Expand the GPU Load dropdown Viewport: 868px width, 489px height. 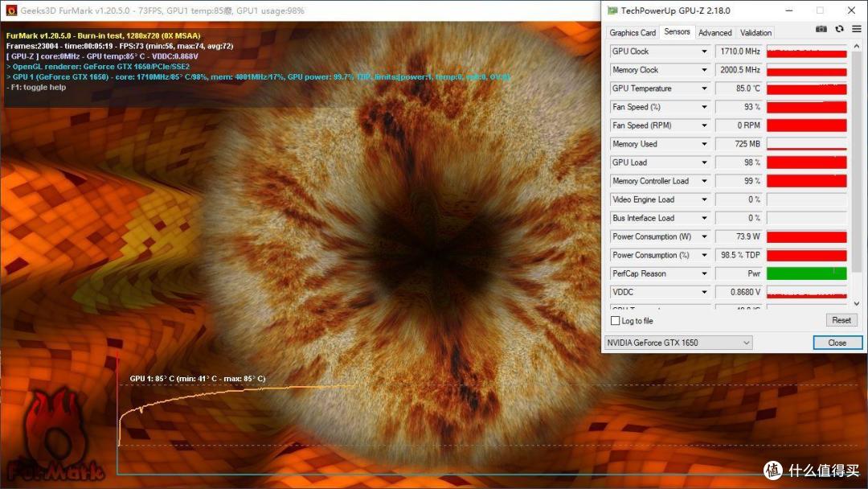704,162
